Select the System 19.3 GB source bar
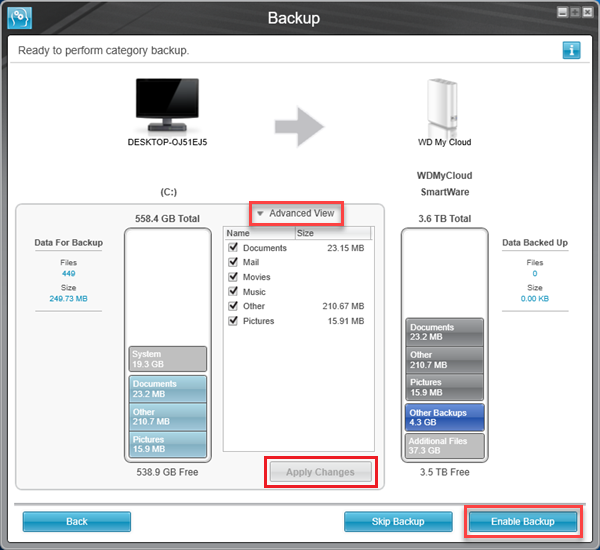The width and height of the screenshot is (600, 550). click(168, 359)
